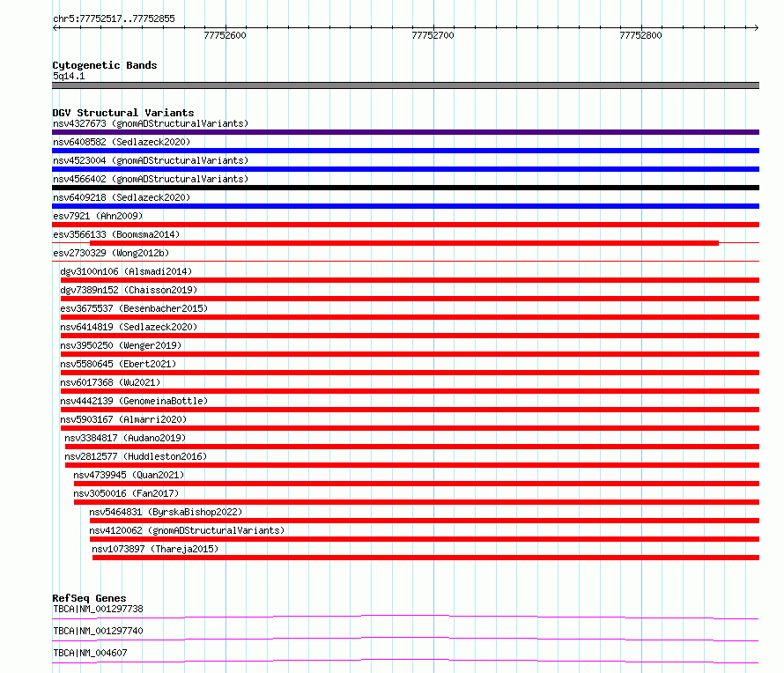
Task: Click the left arrow of the ruler
Action: click(x=55, y=28)
